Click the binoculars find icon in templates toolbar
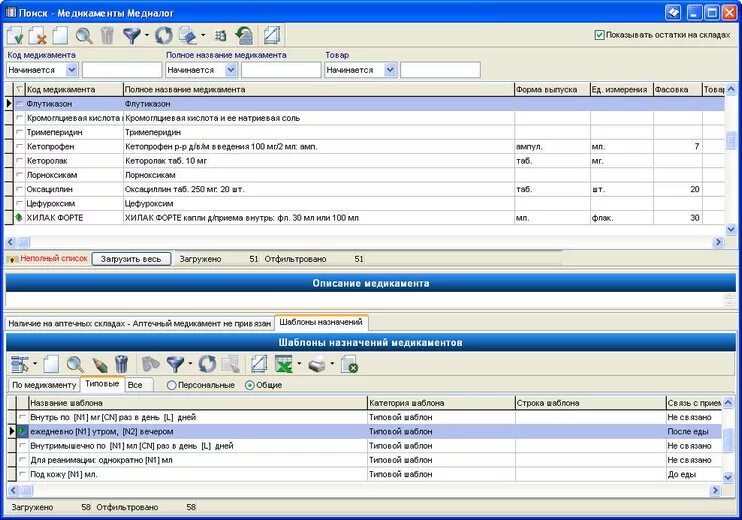The height and width of the screenshot is (520, 742). [x=151, y=364]
